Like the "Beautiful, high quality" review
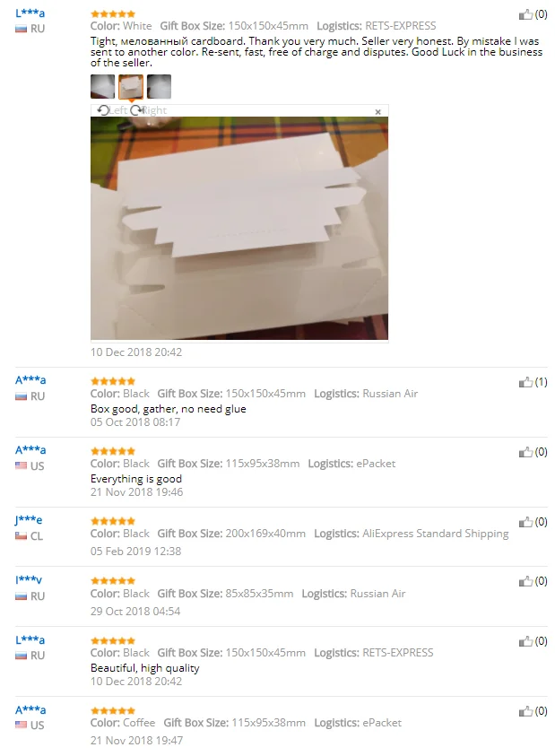 [525, 641]
